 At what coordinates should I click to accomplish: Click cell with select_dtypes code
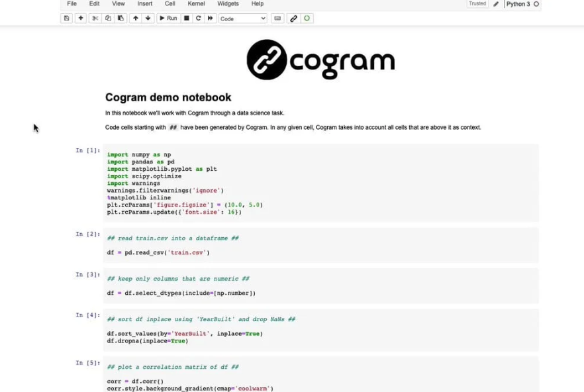[x=320, y=286]
